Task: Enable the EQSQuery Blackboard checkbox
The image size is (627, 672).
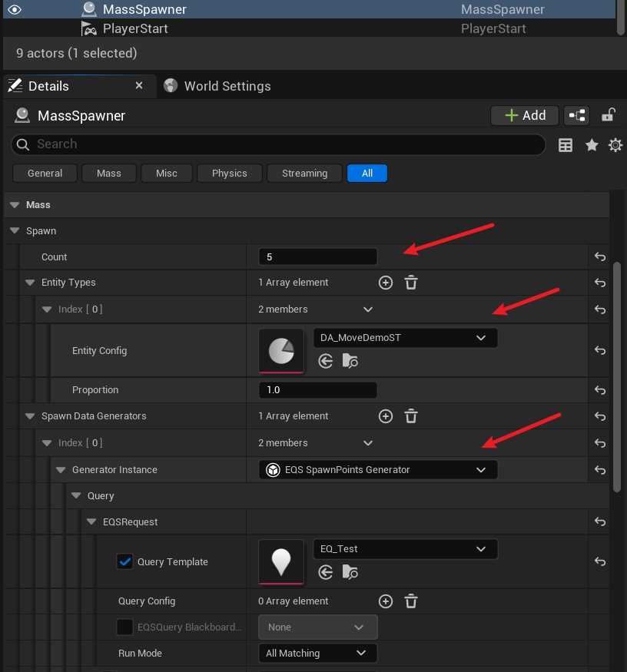Action: [124, 627]
